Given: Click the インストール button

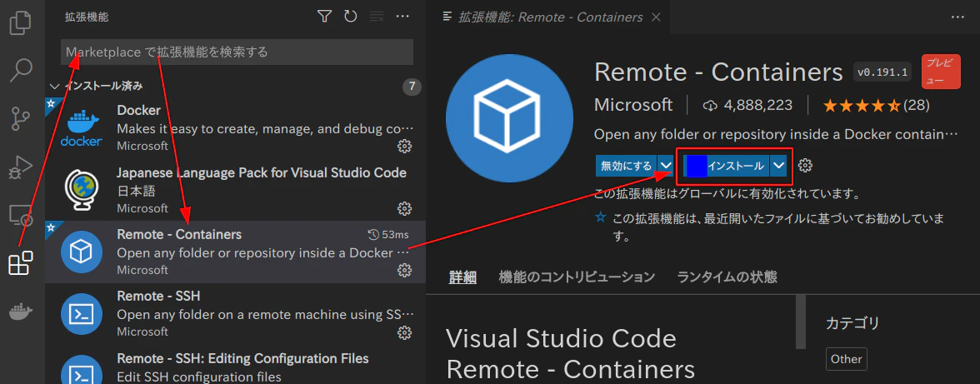Looking at the screenshot, I should click(727, 166).
